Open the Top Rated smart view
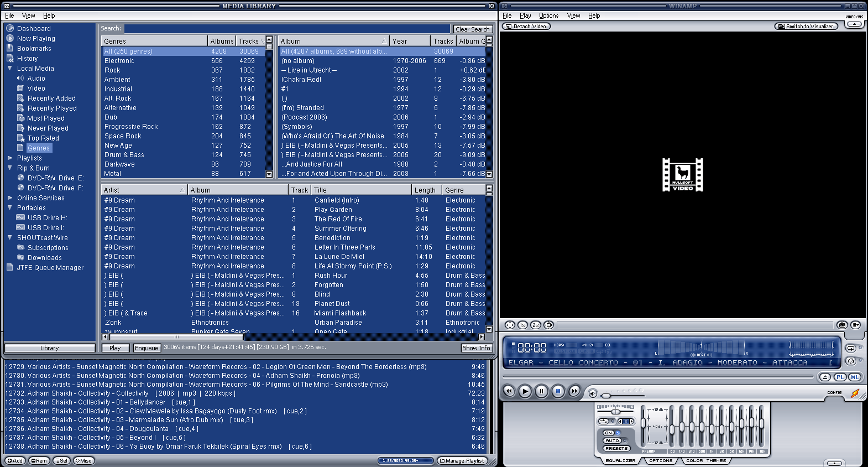 [43, 138]
